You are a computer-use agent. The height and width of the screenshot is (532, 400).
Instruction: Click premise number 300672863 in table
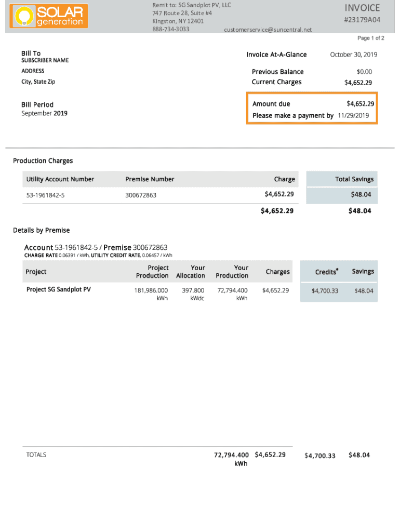coord(141,195)
